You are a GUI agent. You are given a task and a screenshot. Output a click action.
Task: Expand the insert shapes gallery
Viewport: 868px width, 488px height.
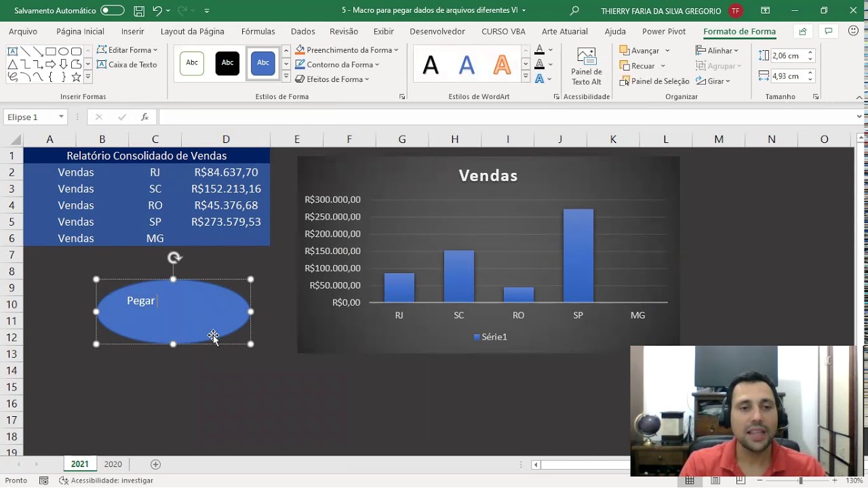[87, 77]
